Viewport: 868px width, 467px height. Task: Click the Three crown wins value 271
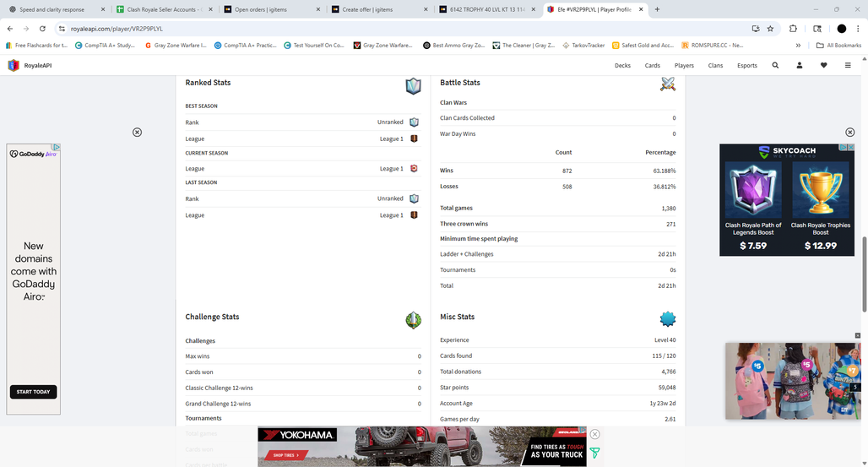coord(671,224)
